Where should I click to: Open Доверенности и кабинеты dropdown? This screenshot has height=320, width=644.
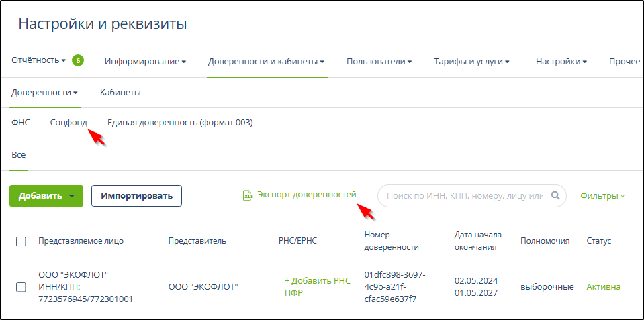(266, 62)
